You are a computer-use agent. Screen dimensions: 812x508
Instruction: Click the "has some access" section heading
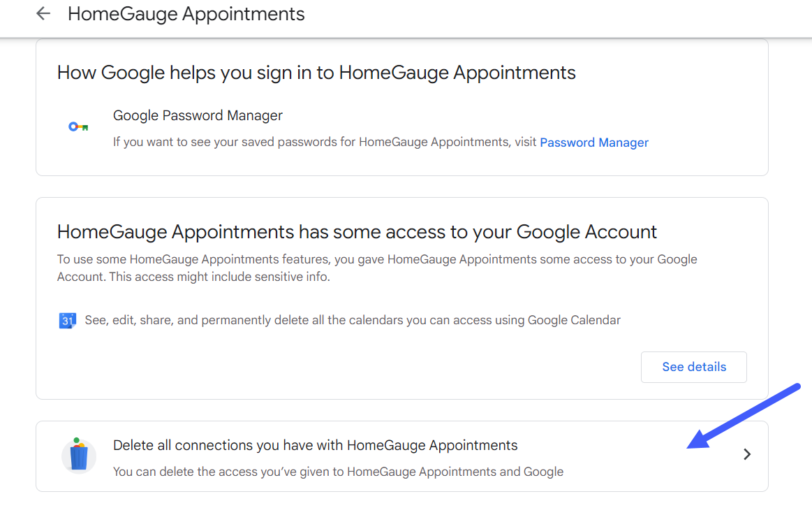coord(357,232)
